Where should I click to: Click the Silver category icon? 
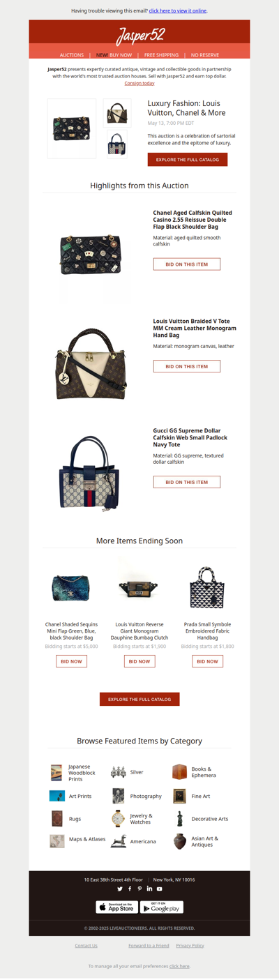click(x=118, y=772)
